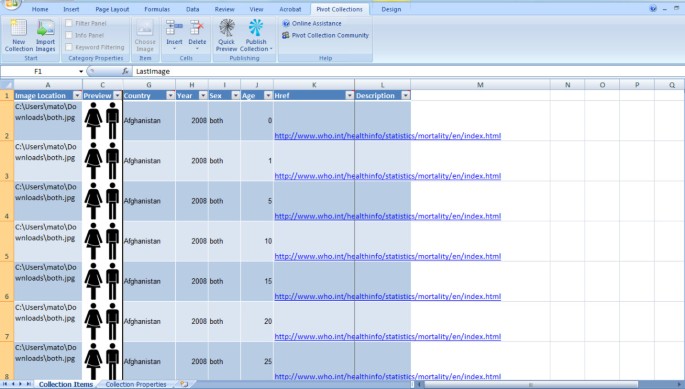This screenshot has height=389, width=685.
Task: Switch to the Formulas tab
Action: pyautogui.click(x=157, y=9)
